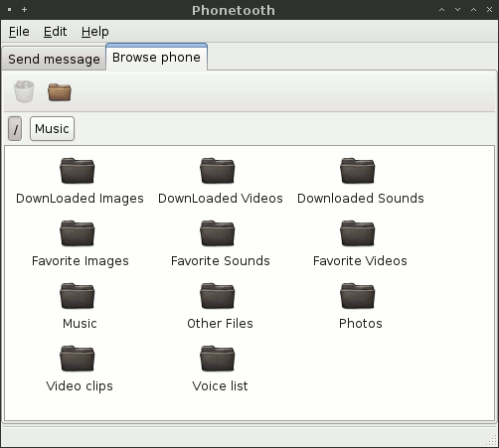Select the Browse phone tab

pyautogui.click(x=156, y=57)
